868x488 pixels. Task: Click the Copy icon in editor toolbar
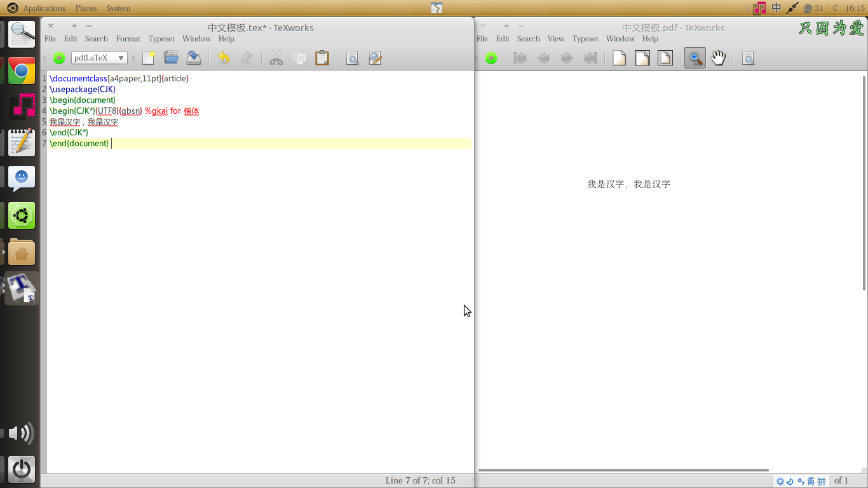[x=299, y=58]
